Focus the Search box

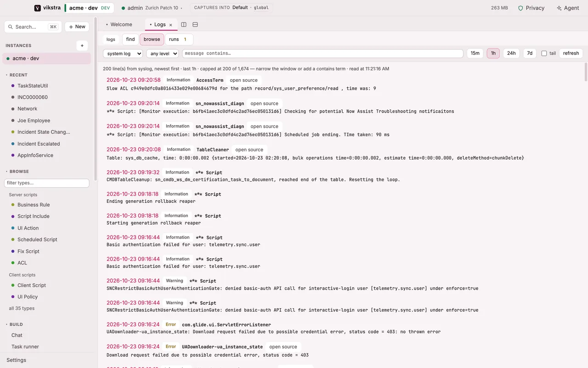pos(33,27)
